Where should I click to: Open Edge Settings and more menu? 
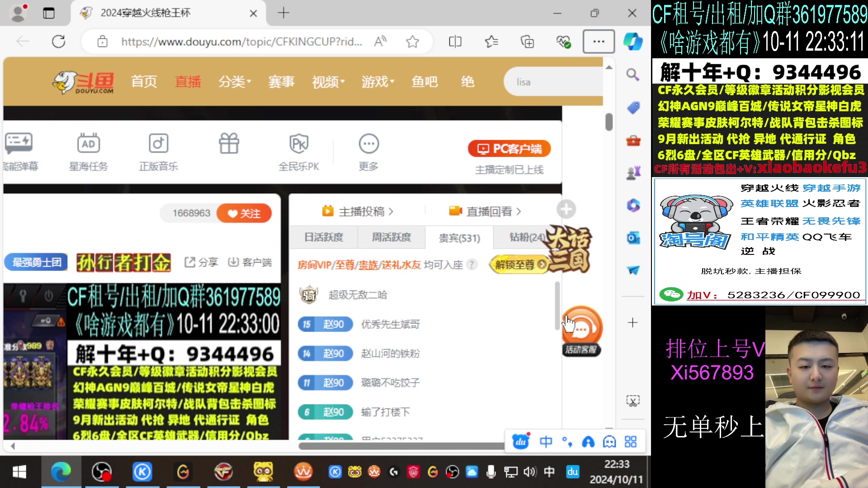pyautogui.click(x=599, y=42)
